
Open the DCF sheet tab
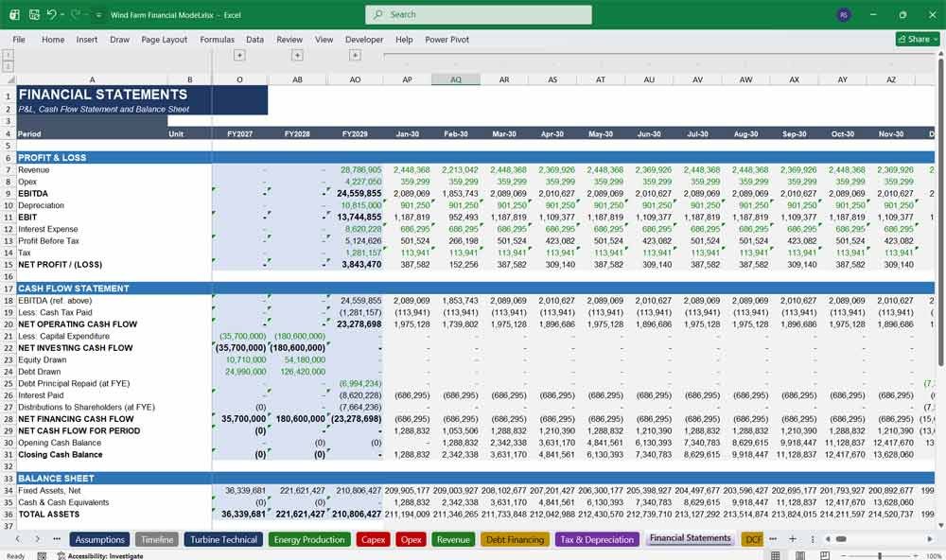click(752, 539)
